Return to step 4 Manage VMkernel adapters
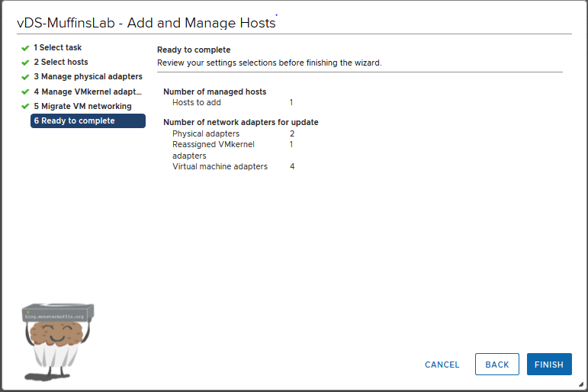Image resolution: width=588 pixels, height=392 pixels. pyautogui.click(x=88, y=92)
